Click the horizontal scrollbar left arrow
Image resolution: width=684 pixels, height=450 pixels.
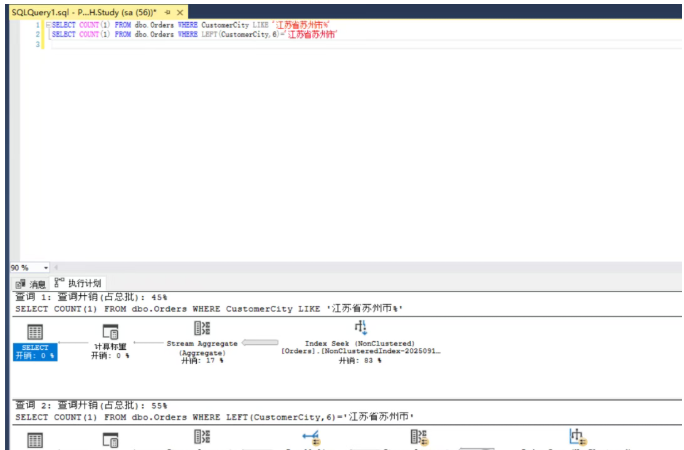coord(56,267)
